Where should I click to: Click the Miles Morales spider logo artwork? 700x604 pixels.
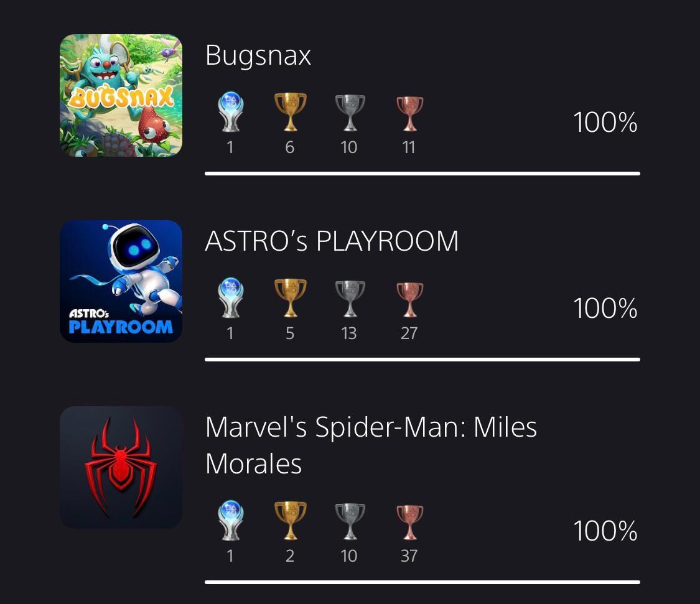[121, 467]
